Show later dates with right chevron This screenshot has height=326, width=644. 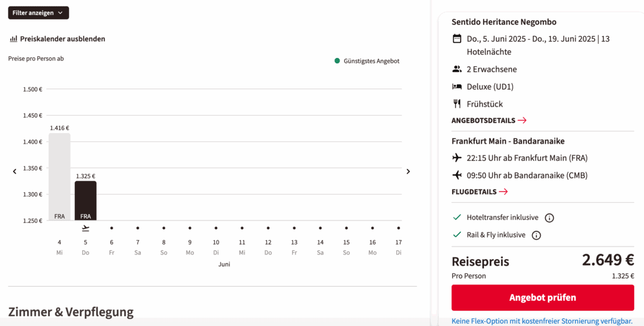(408, 171)
